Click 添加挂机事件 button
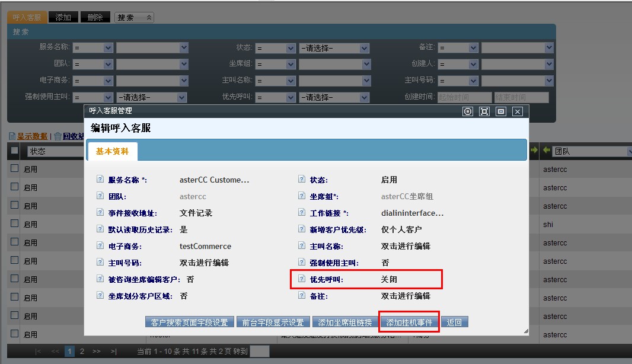 pyautogui.click(x=409, y=323)
